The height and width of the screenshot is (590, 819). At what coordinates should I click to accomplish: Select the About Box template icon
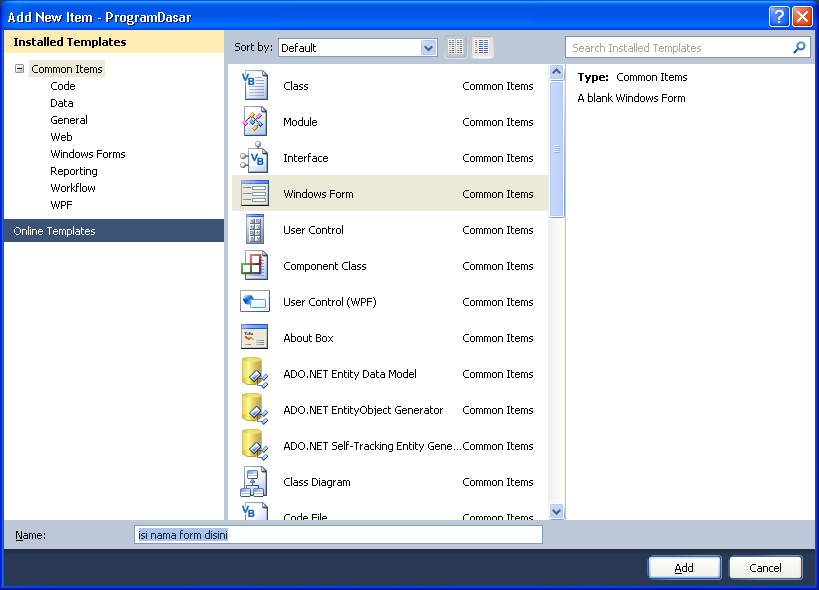[254, 337]
